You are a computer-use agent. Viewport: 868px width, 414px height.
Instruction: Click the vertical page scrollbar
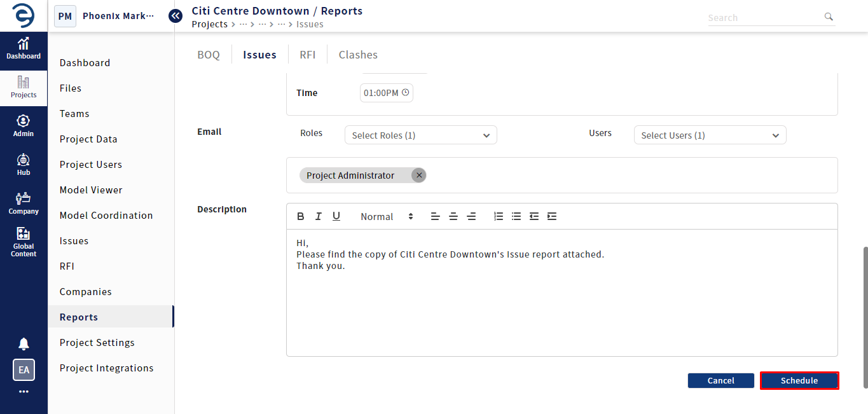tap(865, 317)
